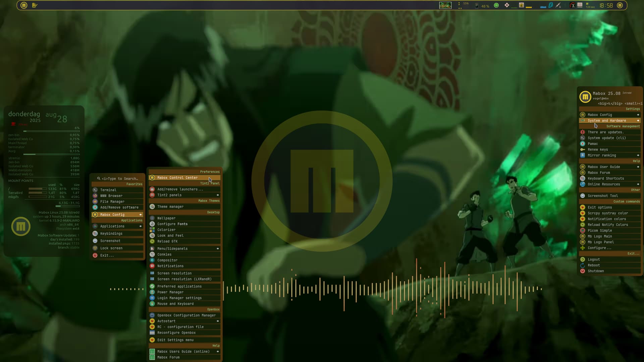Image resolution: width=644 pixels, height=362 pixels.
Task: Click the File Manager icon
Action: click(x=95, y=202)
